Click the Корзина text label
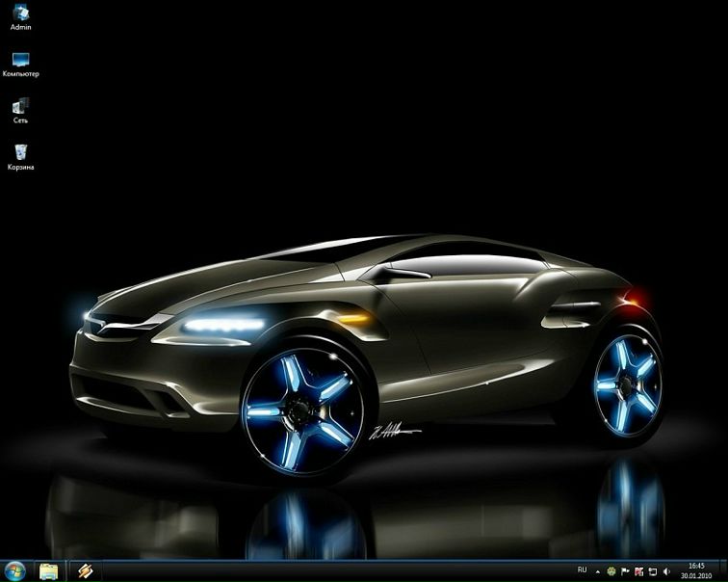Viewport: 728px width, 582px height. click(20, 168)
